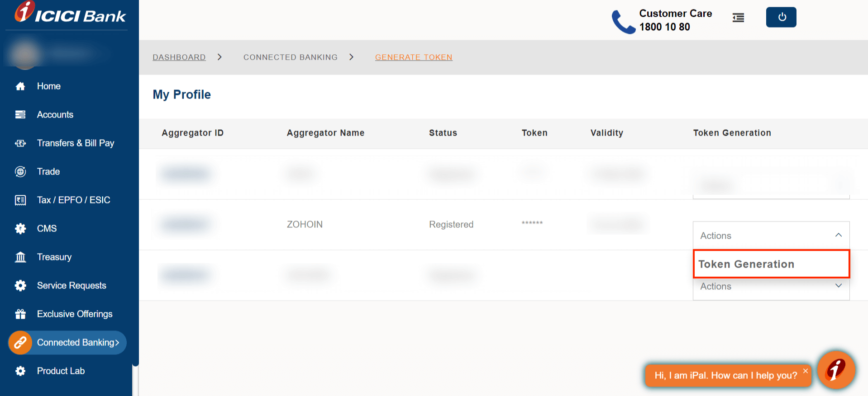Viewport: 868px width, 396px height.
Task: Click the up chevron in ZOHOIN Actions
Action: 839,235
